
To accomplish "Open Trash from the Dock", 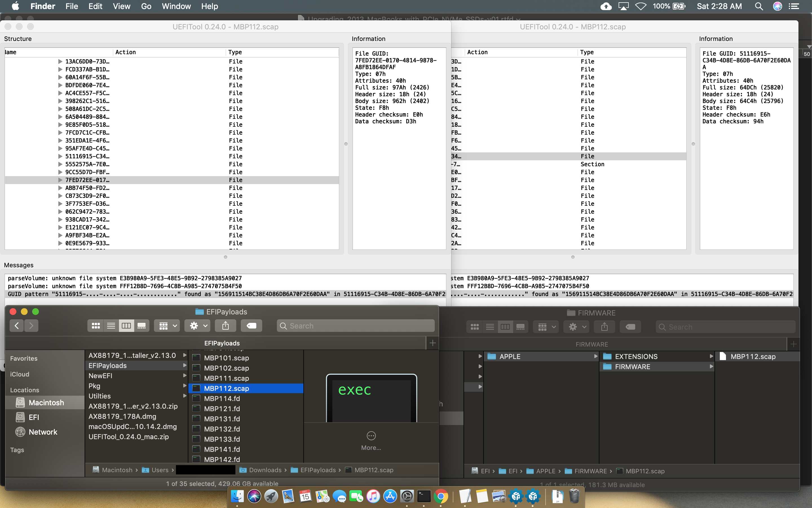I will click(x=574, y=496).
